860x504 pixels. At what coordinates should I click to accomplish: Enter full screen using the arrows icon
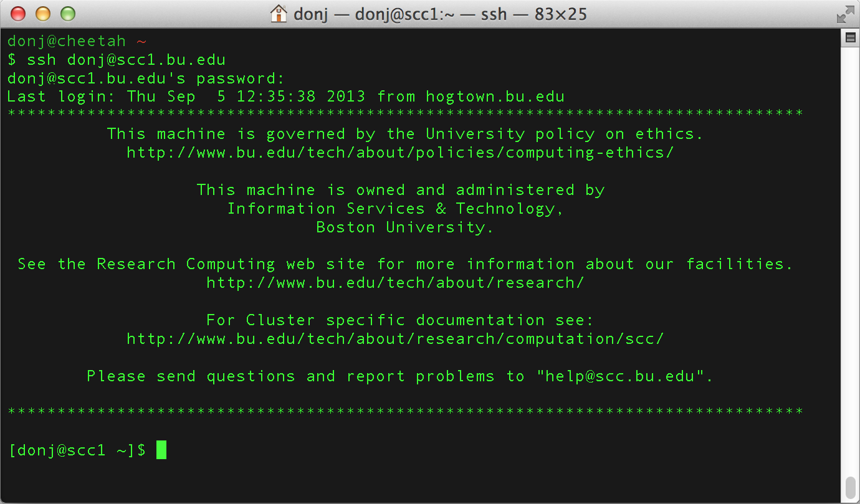click(845, 14)
